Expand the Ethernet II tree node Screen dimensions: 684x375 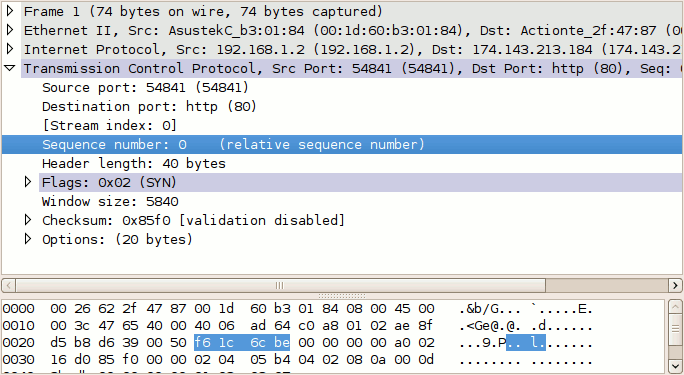[10, 30]
